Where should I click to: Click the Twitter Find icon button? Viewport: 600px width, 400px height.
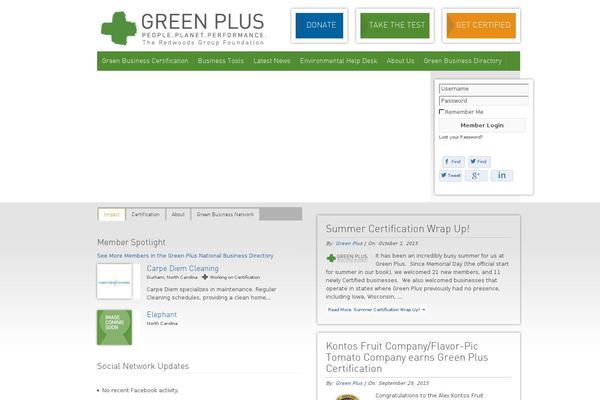click(x=479, y=162)
